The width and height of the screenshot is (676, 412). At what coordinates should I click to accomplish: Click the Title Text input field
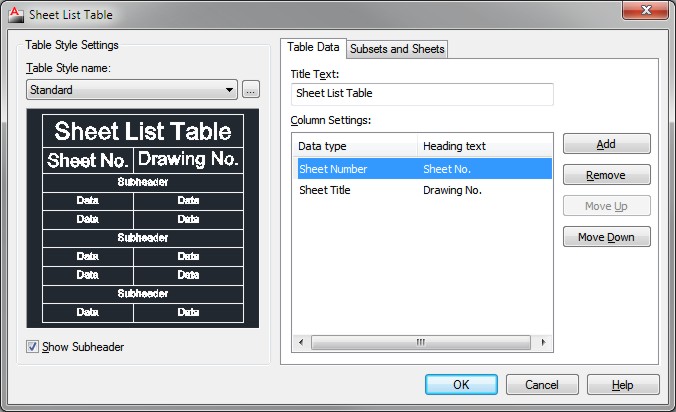(x=421, y=94)
